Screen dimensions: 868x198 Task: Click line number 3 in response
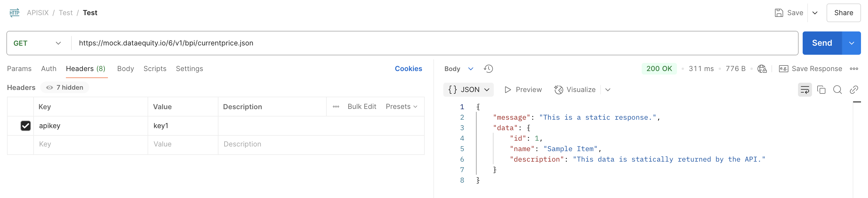[462, 128]
